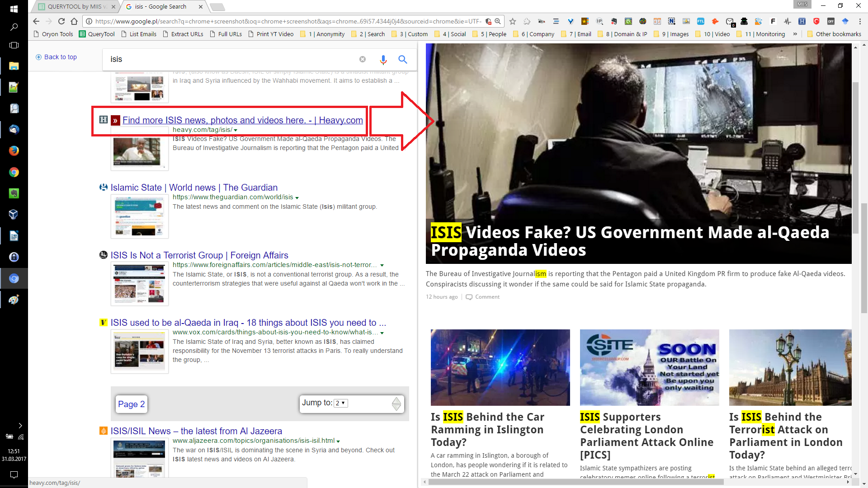Open the mail checker extension icon
The width and height of the screenshot is (868, 488).
[x=729, y=21]
